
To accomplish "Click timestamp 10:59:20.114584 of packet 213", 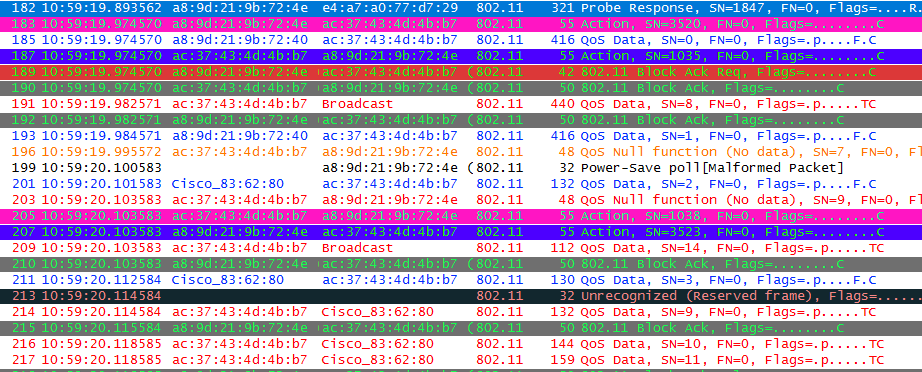I will click(x=101, y=296).
